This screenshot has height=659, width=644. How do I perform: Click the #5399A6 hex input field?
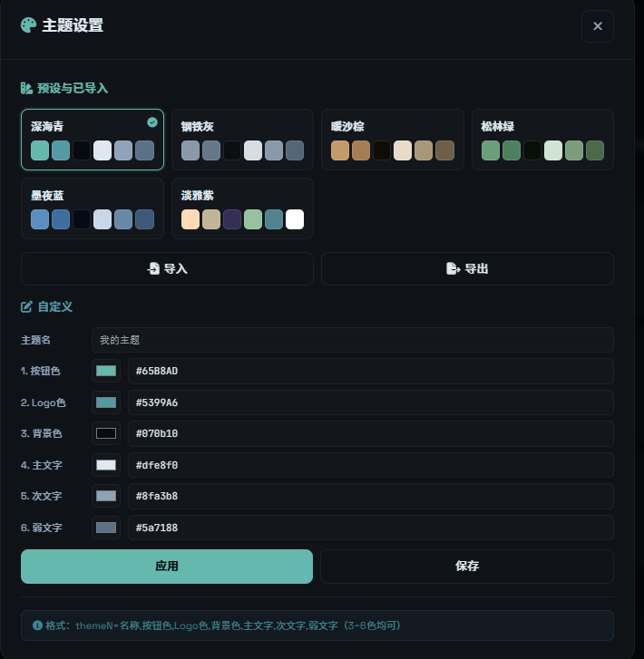pyautogui.click(x=371, y=402)
